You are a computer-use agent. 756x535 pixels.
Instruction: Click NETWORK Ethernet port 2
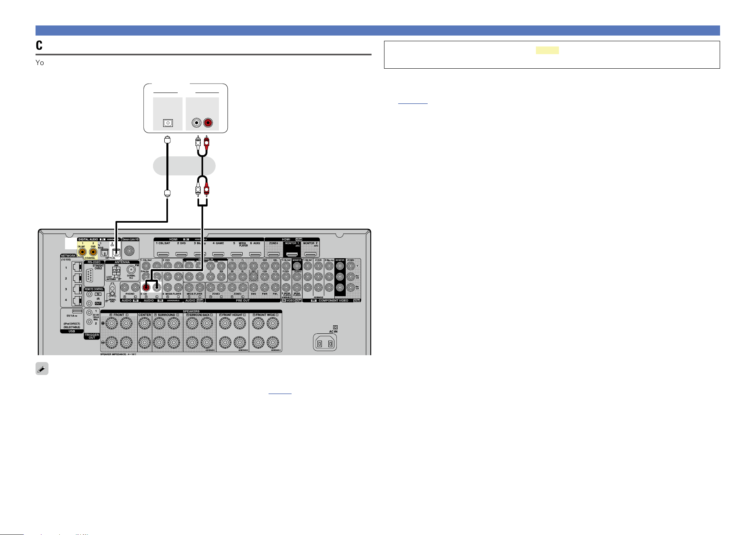coord(77,278)
